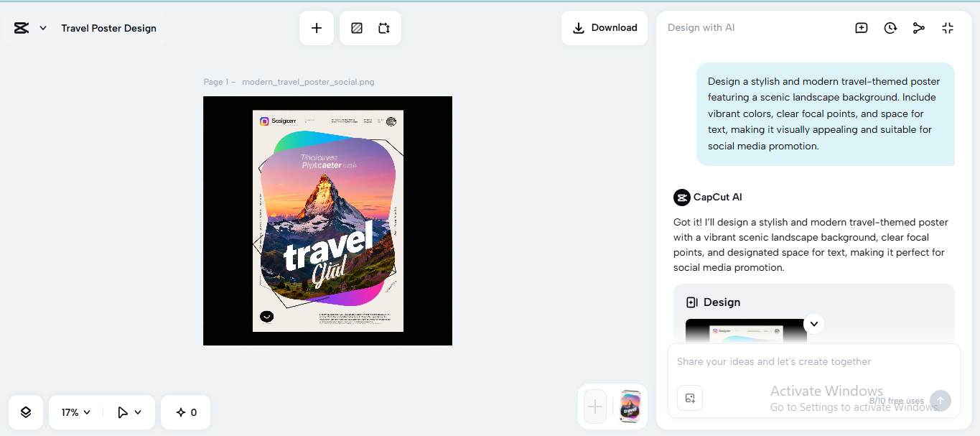
Task: Select the travel poster on the canvas
Action: tap(328, 221)
